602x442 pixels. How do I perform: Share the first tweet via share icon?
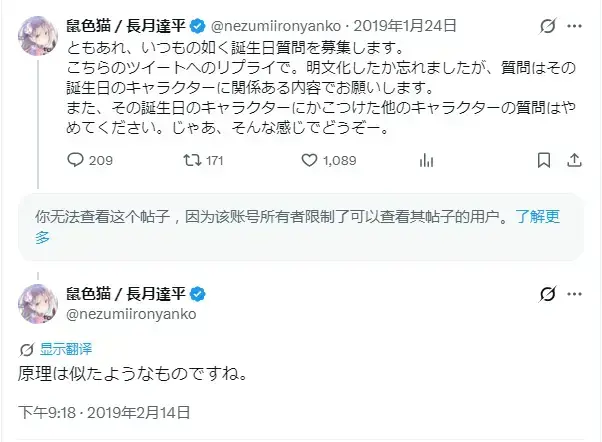574,160
